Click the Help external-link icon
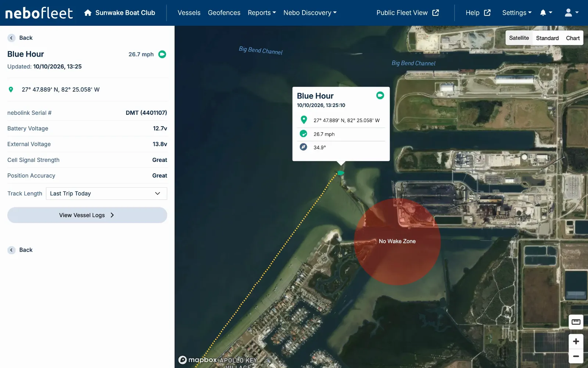Image resolution: width=588 pixels, height=368 pixels. pyautogui.click(x=487, y=13)
